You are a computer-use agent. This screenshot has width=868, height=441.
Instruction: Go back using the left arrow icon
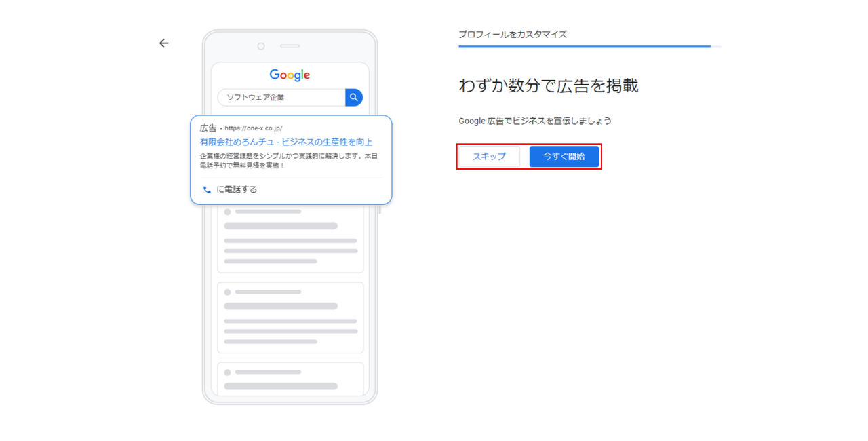pyautogui.click(x=163, y=43)
